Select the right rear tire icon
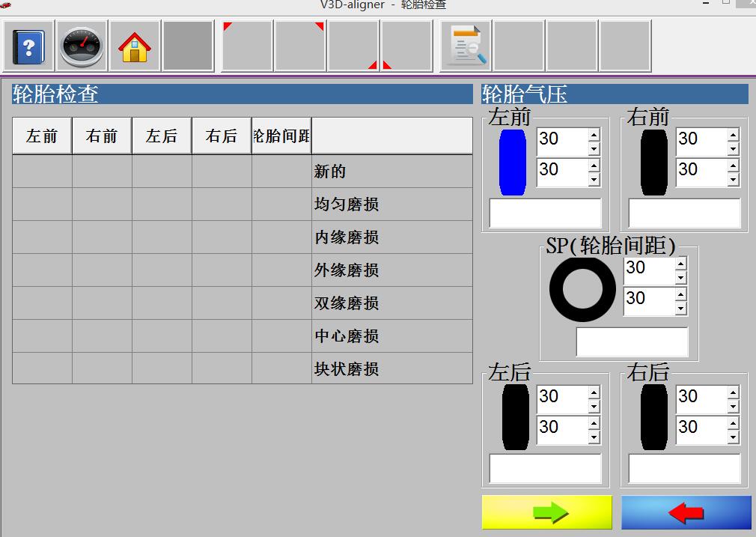The height and width of the screenshot is (537, 756). 653,417
